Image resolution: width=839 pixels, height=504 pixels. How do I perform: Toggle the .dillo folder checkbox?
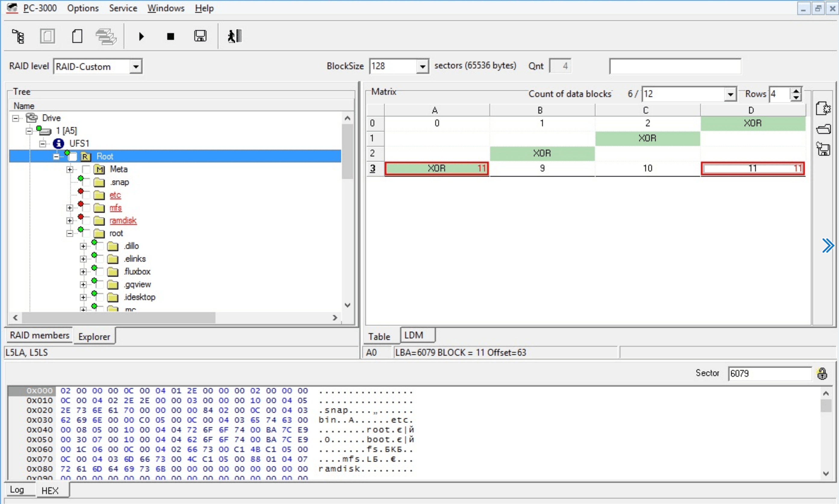(100, 246)
